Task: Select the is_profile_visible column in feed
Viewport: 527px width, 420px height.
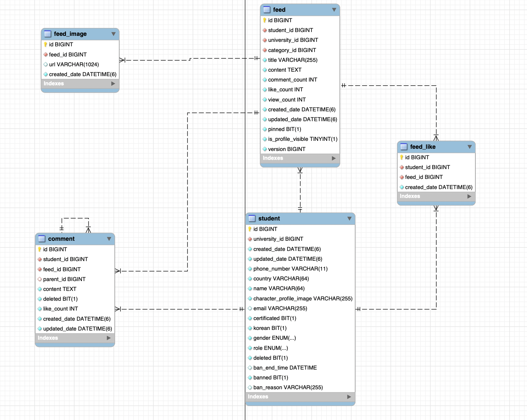Action: pos(303,139)
